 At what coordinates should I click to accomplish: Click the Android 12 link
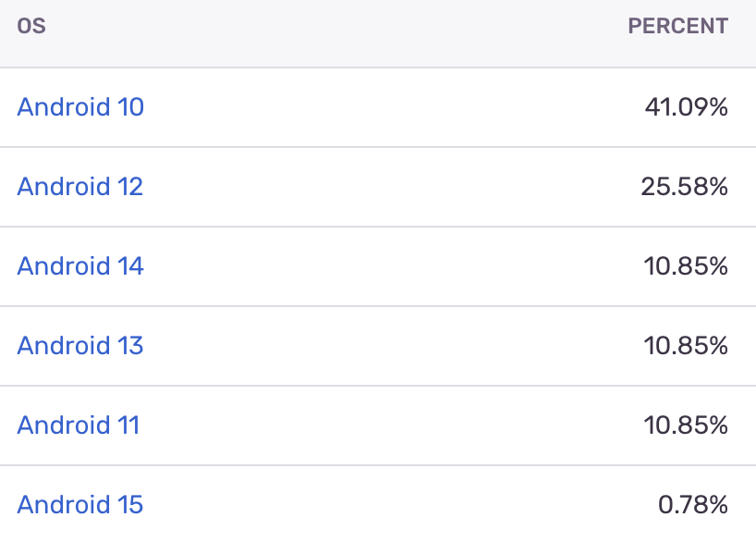click(x=80, y=186)
